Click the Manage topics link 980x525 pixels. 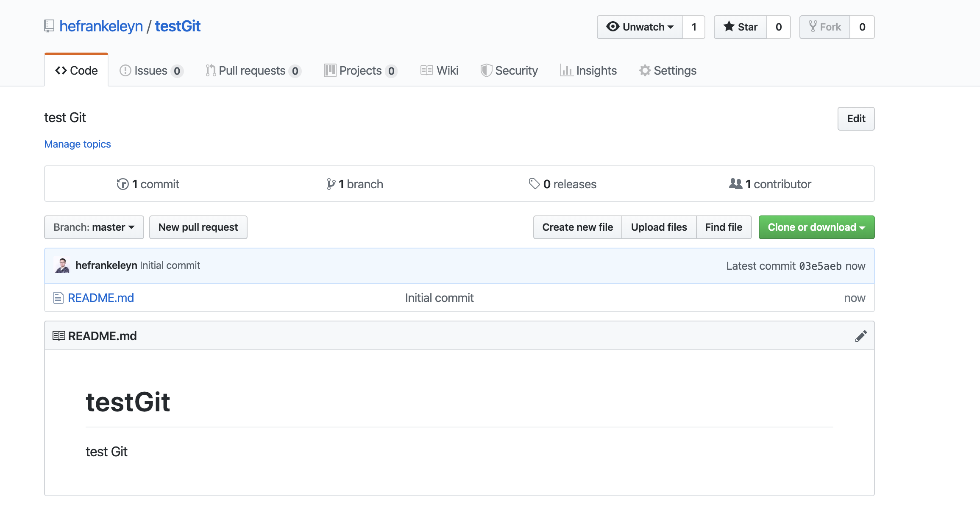coord(77,144)
